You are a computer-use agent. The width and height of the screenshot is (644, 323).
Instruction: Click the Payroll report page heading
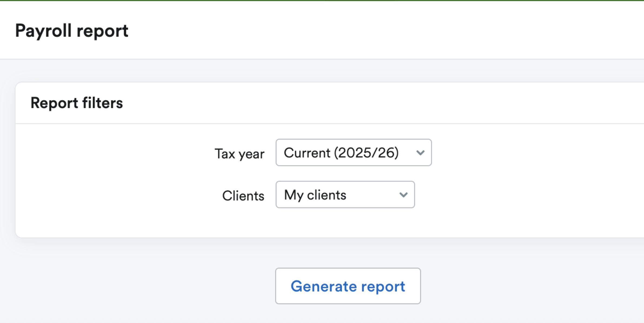pos(72,31)
